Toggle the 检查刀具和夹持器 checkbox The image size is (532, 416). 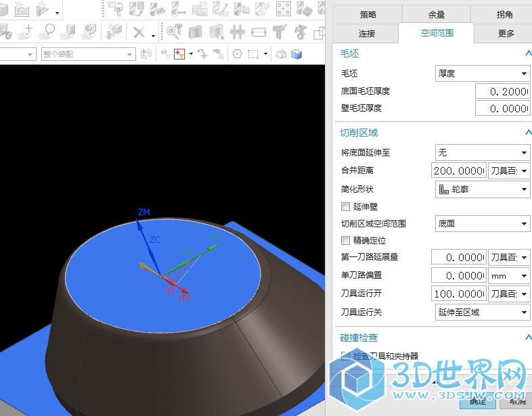345,356
